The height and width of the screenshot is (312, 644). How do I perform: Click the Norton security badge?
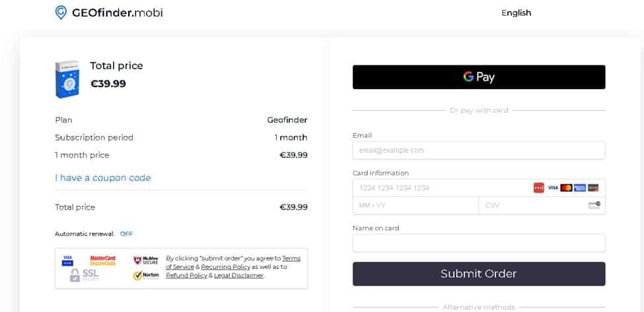pos(146,276)
